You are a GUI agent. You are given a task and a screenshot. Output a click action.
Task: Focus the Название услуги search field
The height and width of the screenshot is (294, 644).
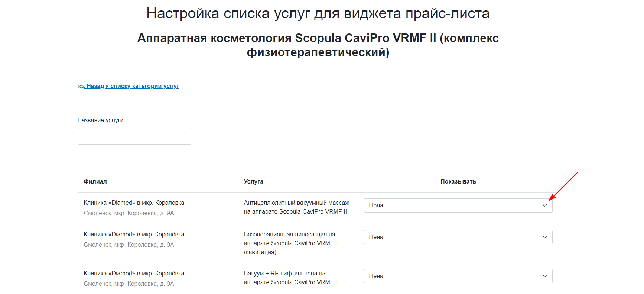pyautogui.click(x=134, y=136)
